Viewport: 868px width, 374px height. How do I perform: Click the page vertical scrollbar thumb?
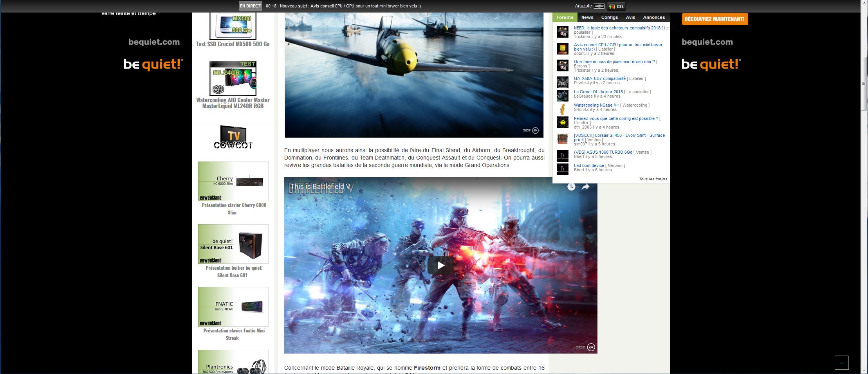(x=864, y=84)
